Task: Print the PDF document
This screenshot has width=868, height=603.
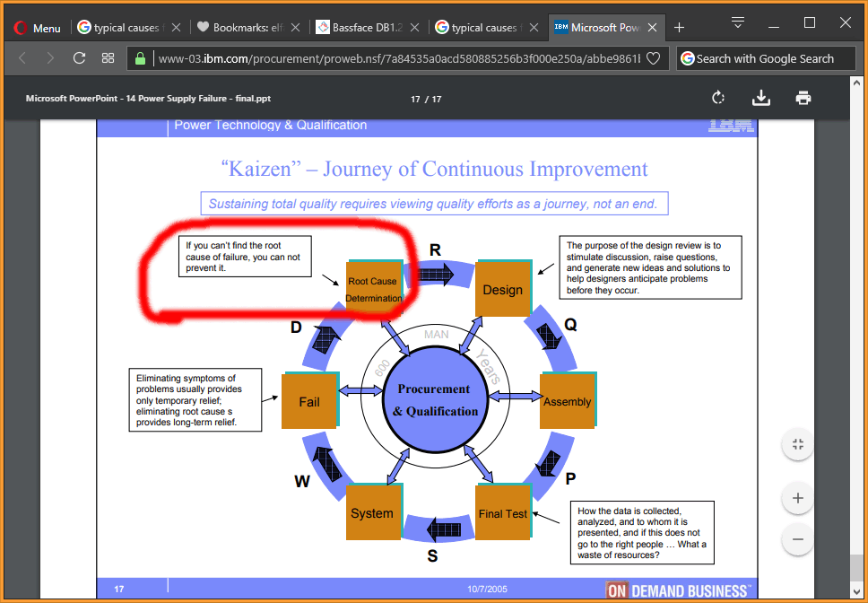Action: click(803, 98)
